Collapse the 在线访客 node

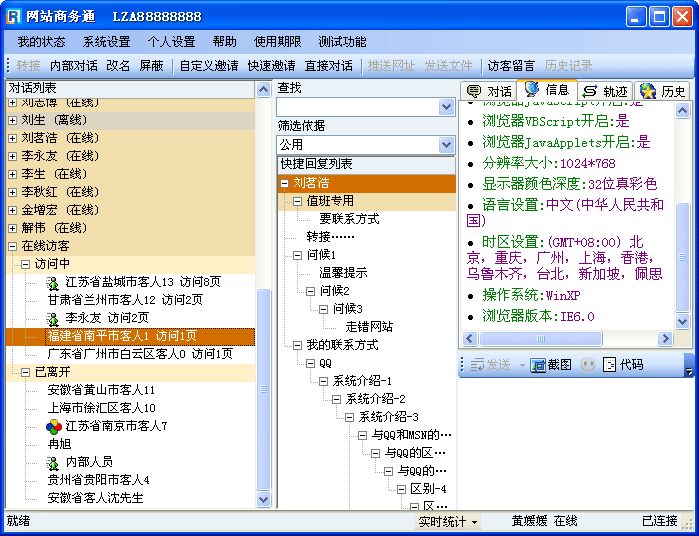click(12, 246)
